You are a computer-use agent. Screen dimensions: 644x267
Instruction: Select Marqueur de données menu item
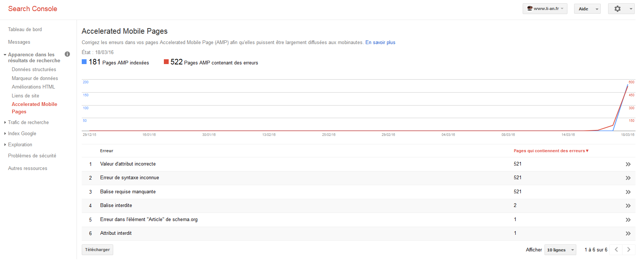click(35, 78)
